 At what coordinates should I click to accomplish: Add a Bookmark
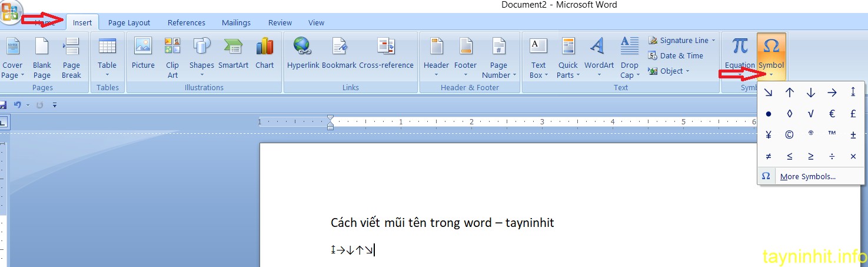(x=339, y=54)
